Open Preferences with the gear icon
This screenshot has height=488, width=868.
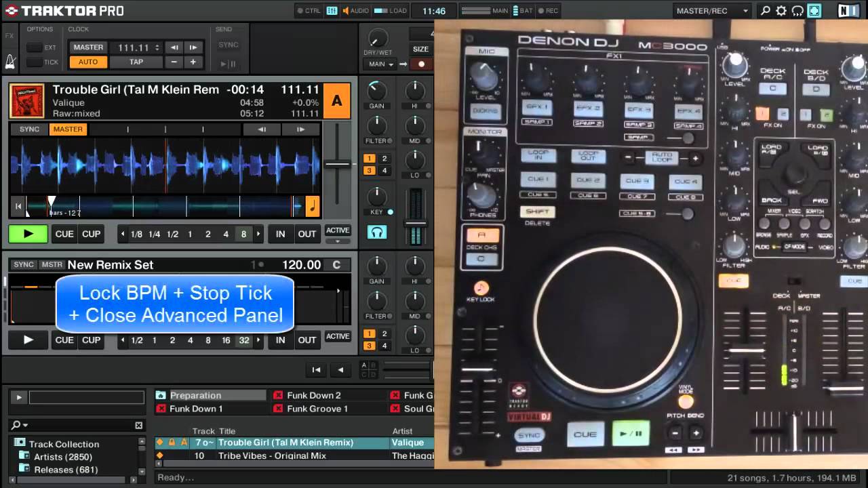781,11
